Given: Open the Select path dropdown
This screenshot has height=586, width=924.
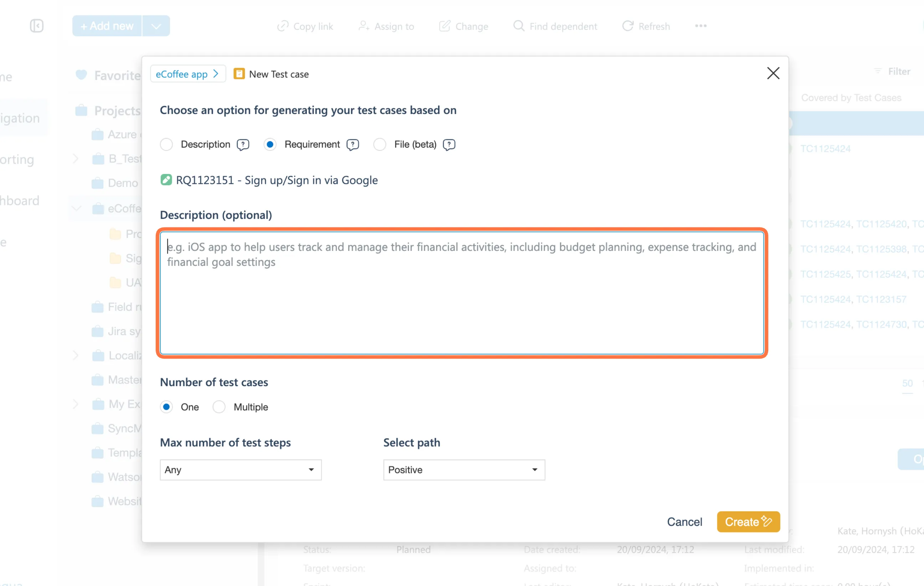Looking at the screenshot, I should (x=464, y=470).
